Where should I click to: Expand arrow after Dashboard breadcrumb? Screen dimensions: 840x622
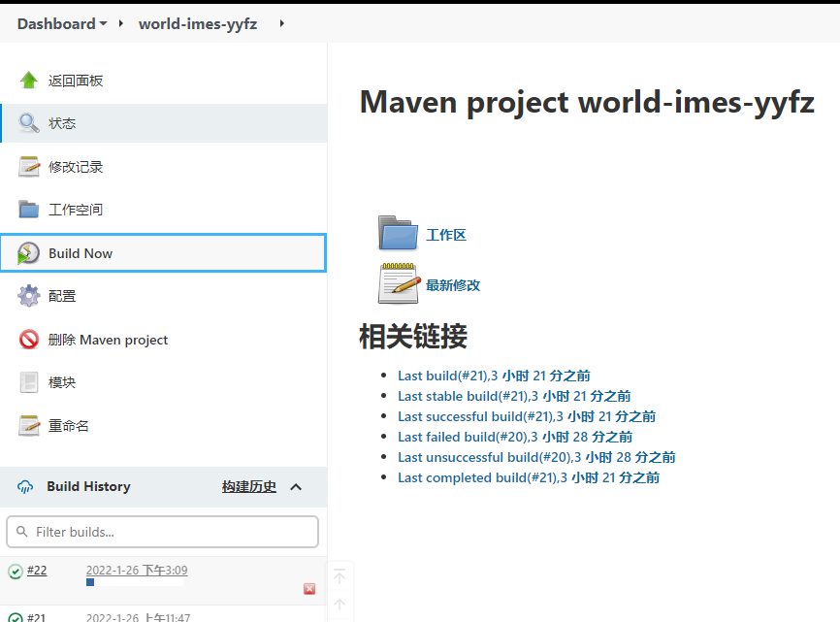121,23
